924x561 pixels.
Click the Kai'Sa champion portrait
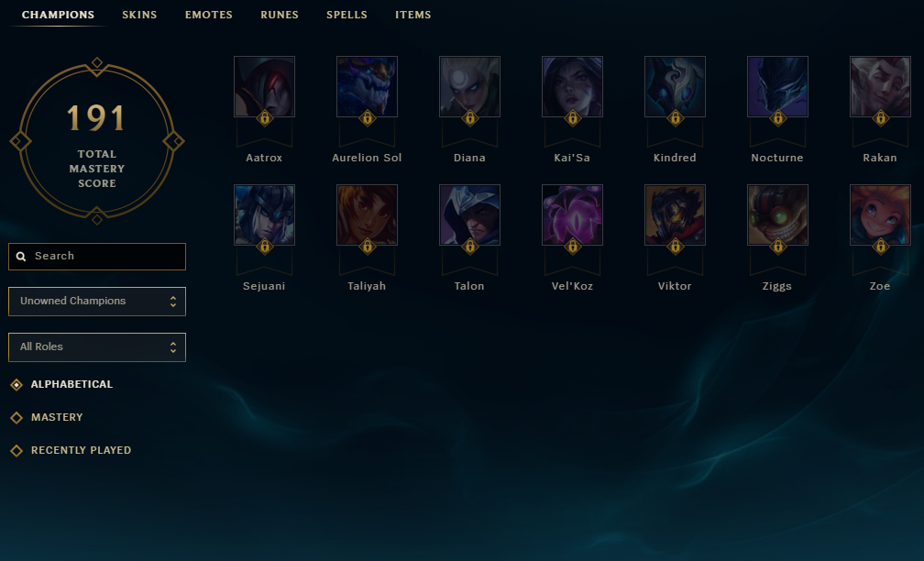572,86
